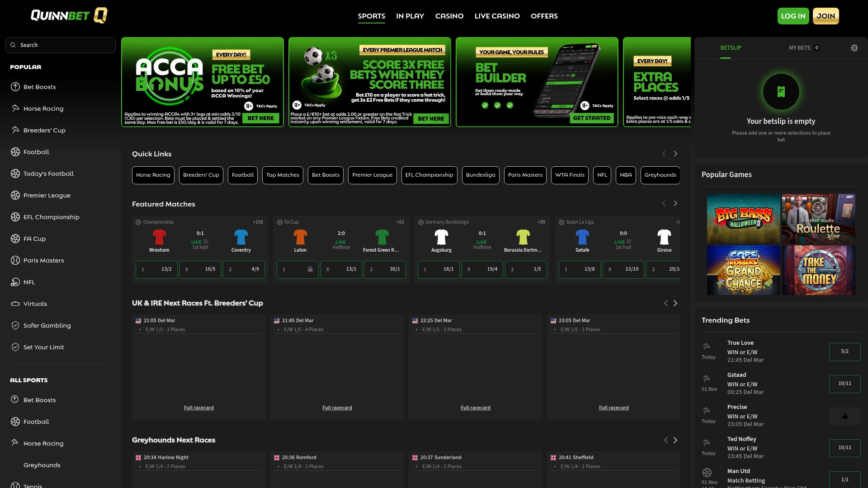This screenshot has width=868, height=488.
Task: Open Cops 'n' Robbers Grand Chance thumbnail
Action: pyautogui.click(x=743, y=270)
